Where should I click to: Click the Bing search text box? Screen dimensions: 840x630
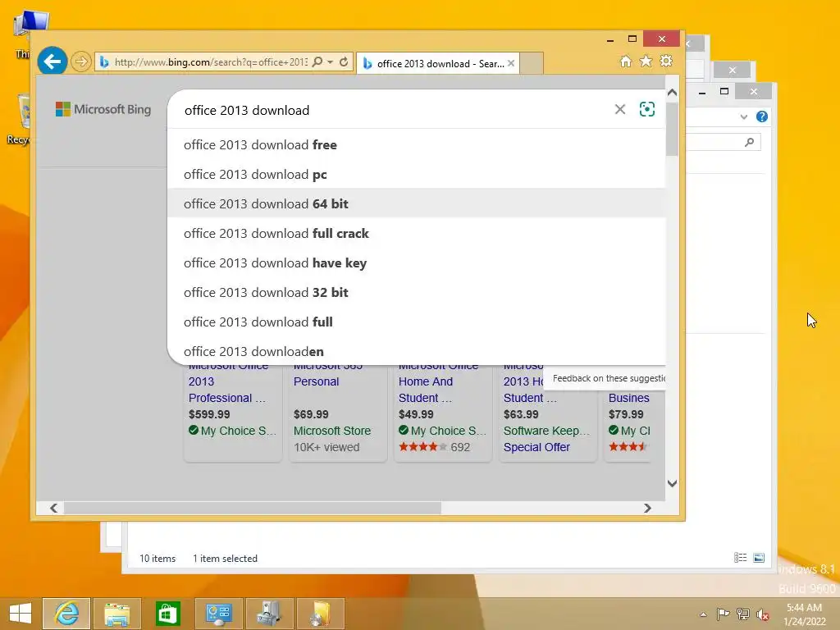pyautogui.click(x=396, y=110)
